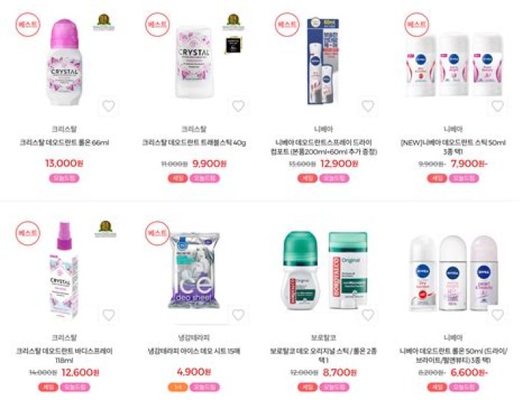Favorite the Crystal body spray 118ml

tap(109, 315)
